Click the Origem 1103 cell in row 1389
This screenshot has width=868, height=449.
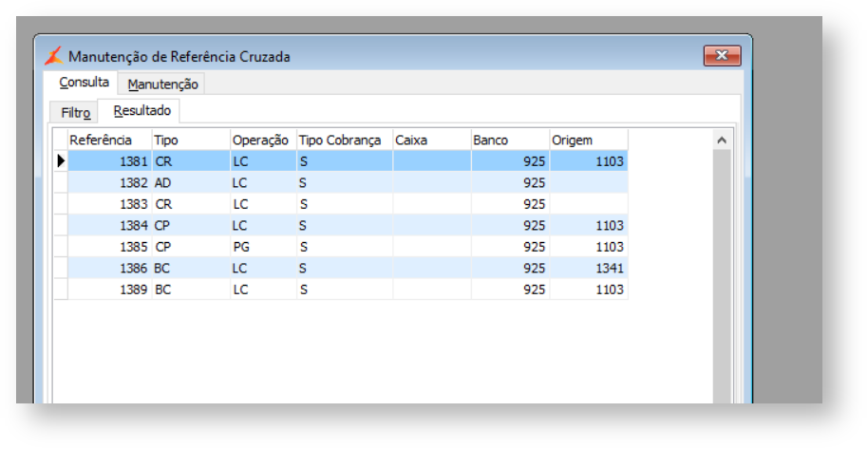click(589, 290)
